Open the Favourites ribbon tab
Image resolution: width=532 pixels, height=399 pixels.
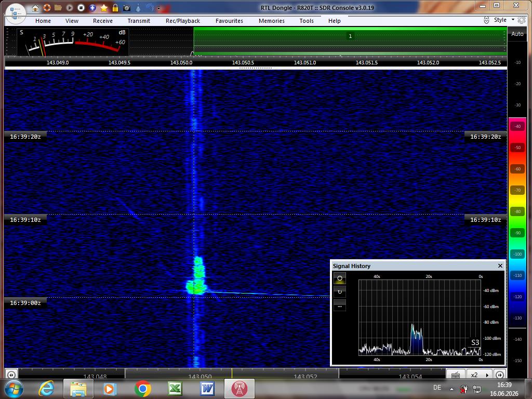(x=229, y=21)
